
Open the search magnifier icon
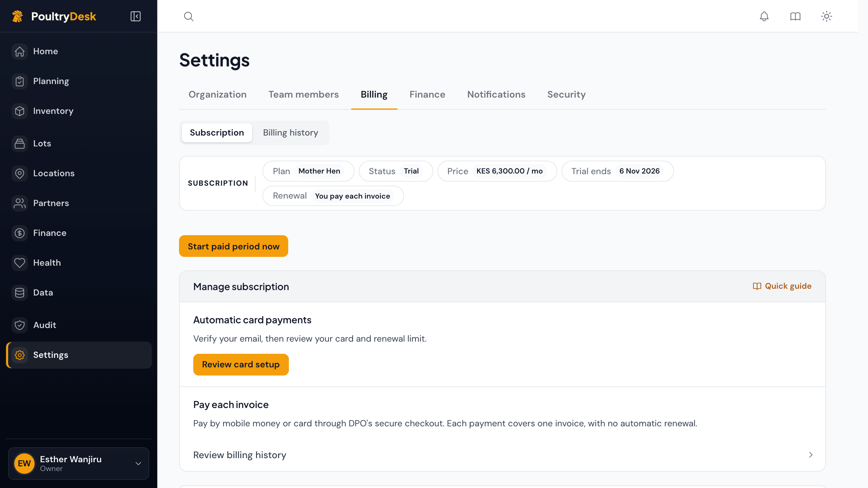click(189, 16)
